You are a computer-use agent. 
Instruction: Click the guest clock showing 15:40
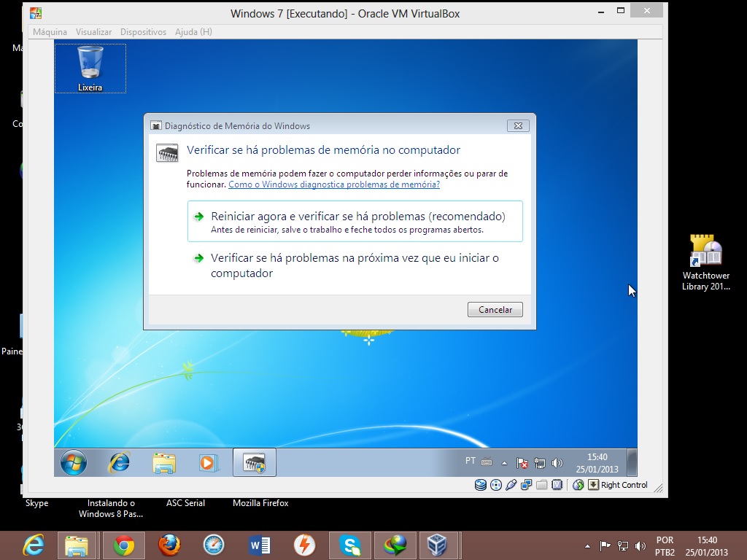(597, 463)
